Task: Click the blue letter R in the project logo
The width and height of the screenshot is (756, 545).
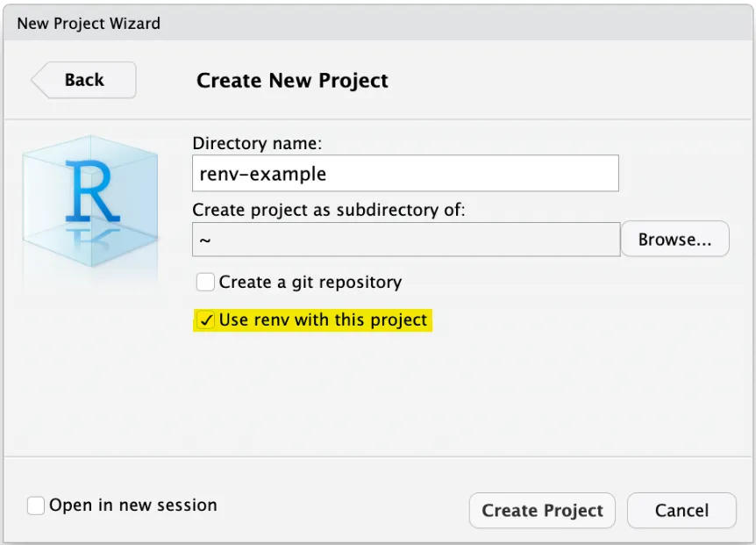Action: (90, 191)
